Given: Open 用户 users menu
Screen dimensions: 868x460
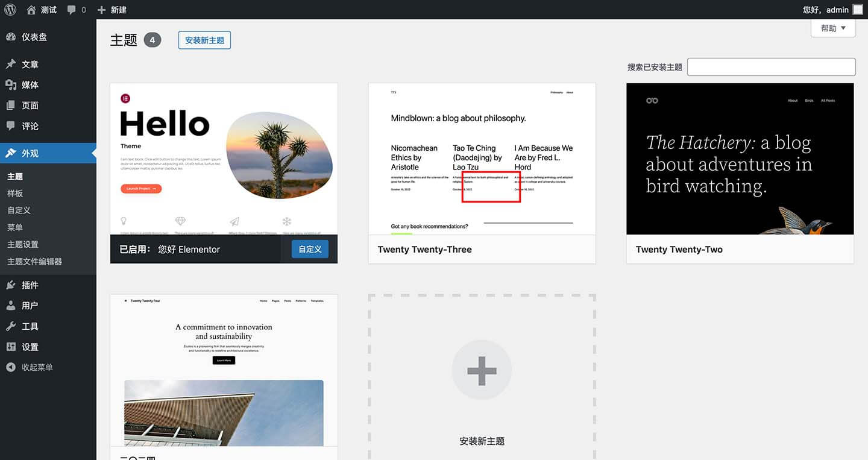Looking at the screenshot, I should 48,306.
